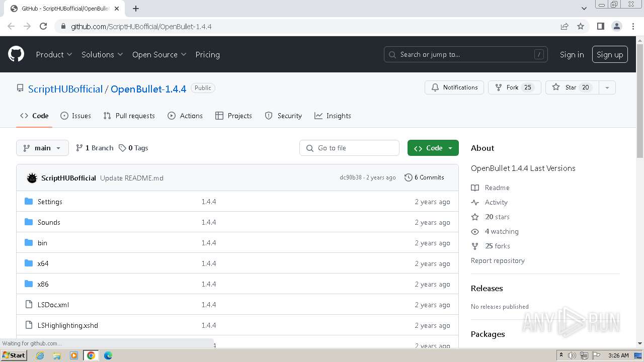Screen dimensions: 644x362
Task: Open the Chrome profile icon
Action: 617,26
